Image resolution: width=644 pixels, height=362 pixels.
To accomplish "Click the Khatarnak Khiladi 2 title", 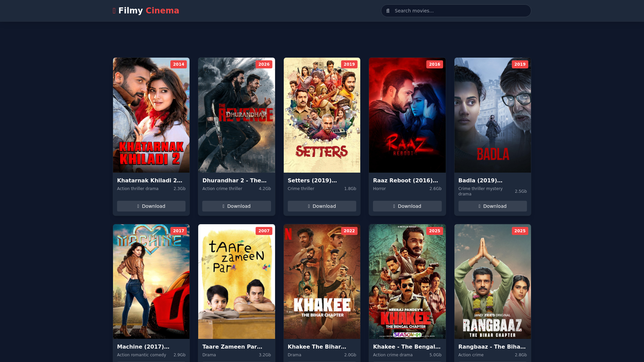I will coord(150,180).
